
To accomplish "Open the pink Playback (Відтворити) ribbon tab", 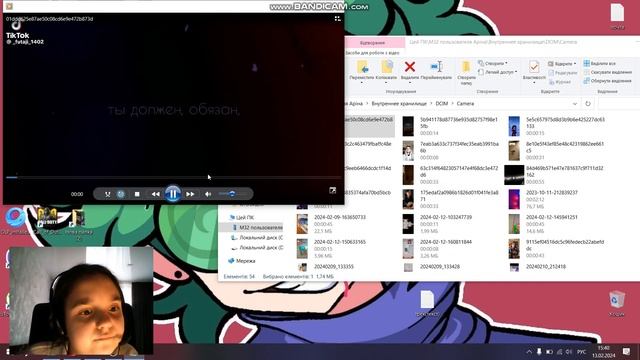I will (x=372, y=43).
